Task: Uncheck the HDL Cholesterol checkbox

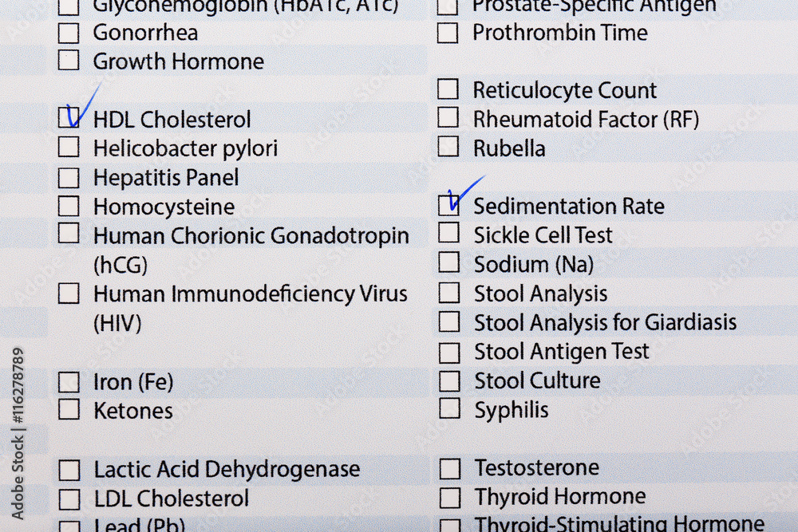Action: tap(69, 117)
